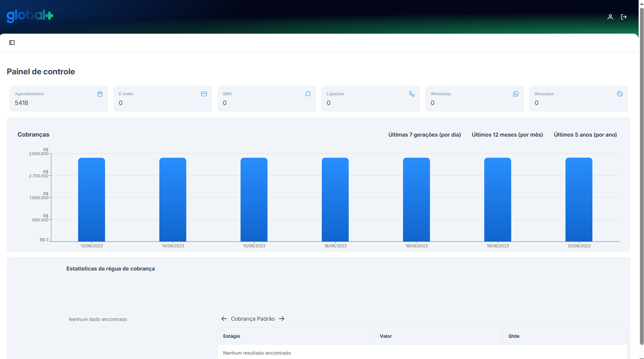Screen dimensions: 644x359
Task: Click the Bloqueios blocked icon
Action: pyautogui.click(x=620, y=94)
